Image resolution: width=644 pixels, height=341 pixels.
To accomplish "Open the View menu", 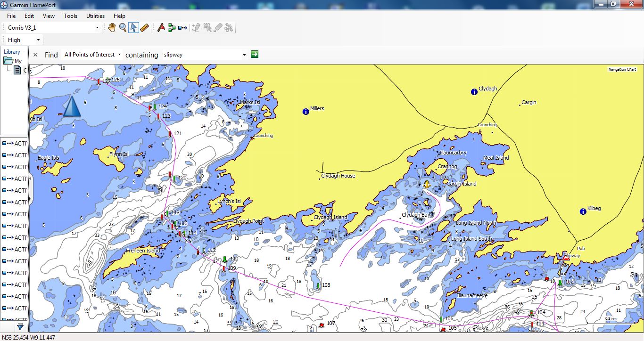I will pos(49,16).
